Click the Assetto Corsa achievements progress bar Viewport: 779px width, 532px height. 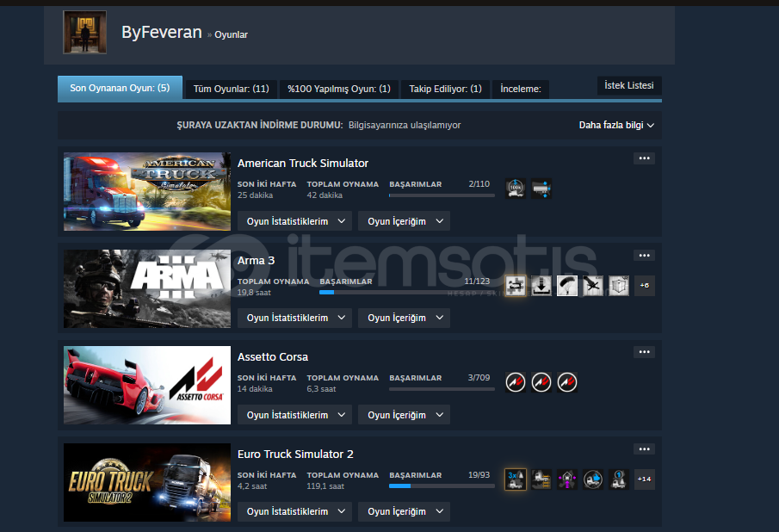point(442,389)
